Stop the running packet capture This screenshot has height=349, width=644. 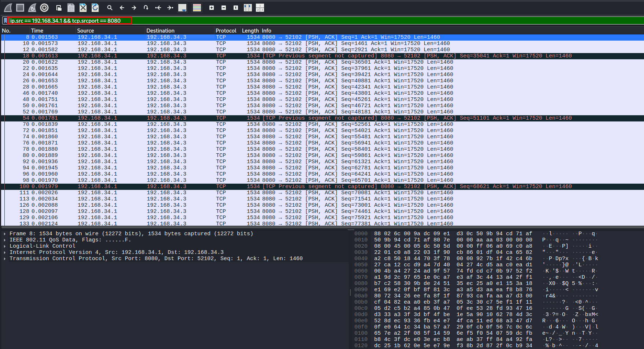pos(20,7)
